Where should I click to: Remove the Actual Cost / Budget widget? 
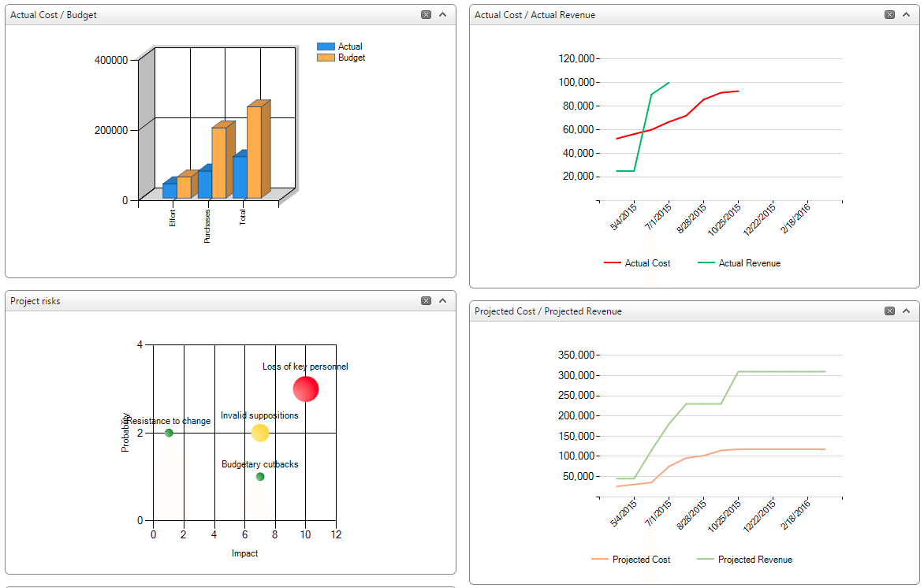(424, 14)
